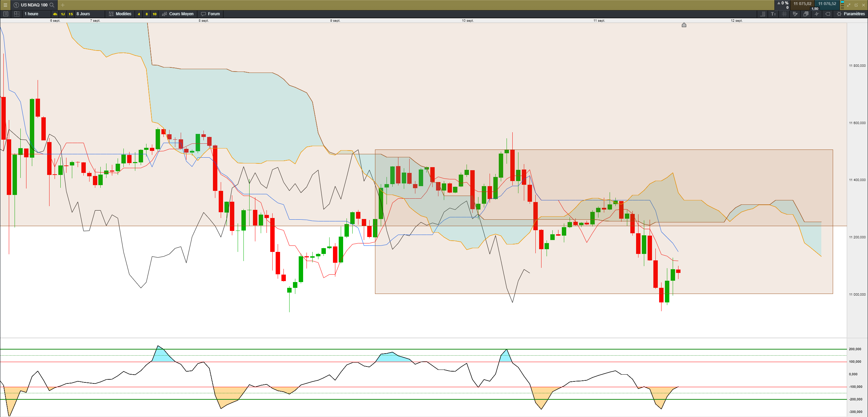Open the chart layout grid icon
The width and height of the screenshot is (868, 417).
pyautogui.click(x=17, y=14)
